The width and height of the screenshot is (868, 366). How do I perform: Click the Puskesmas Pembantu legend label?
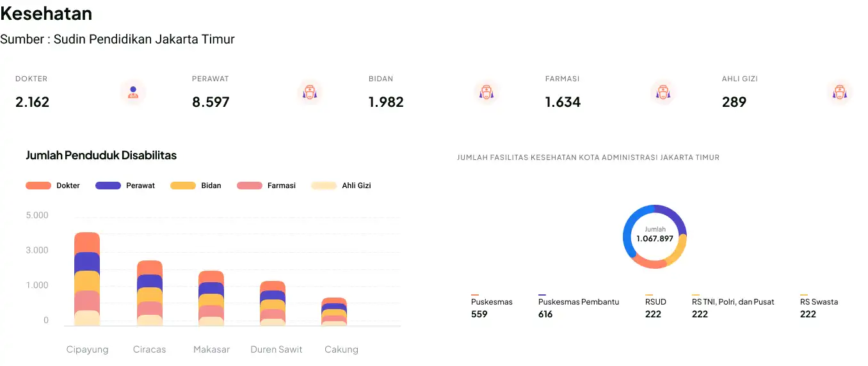[x=579, y=302]
